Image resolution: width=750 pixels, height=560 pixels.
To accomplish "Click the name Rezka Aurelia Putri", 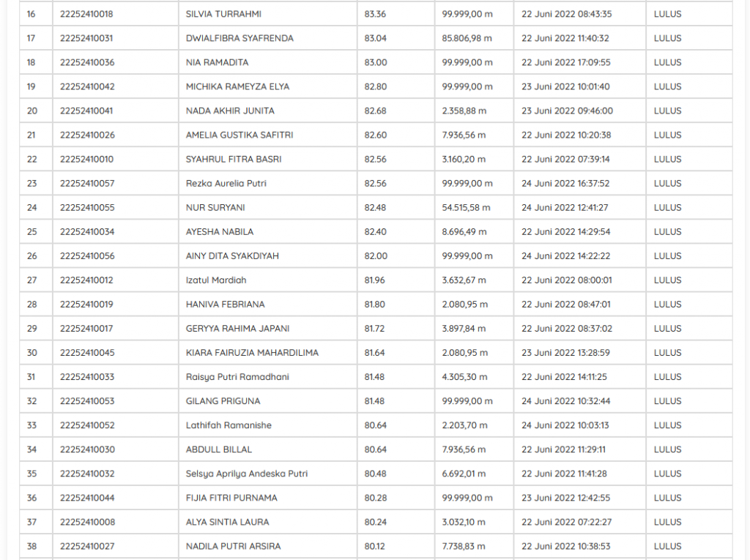I will point(226,183).
